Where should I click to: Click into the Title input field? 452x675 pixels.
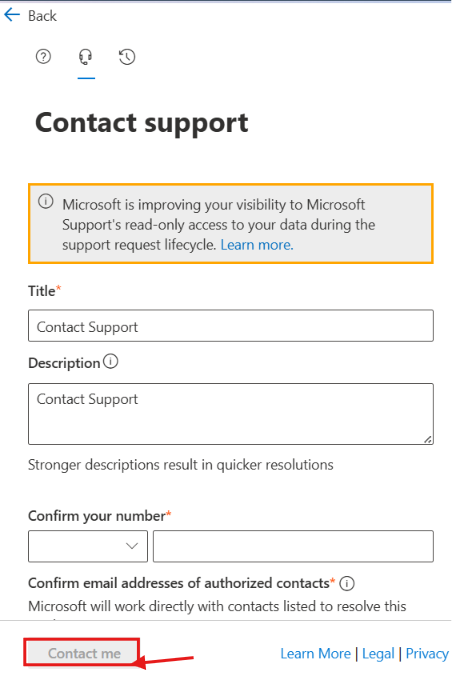coord(231,325)
